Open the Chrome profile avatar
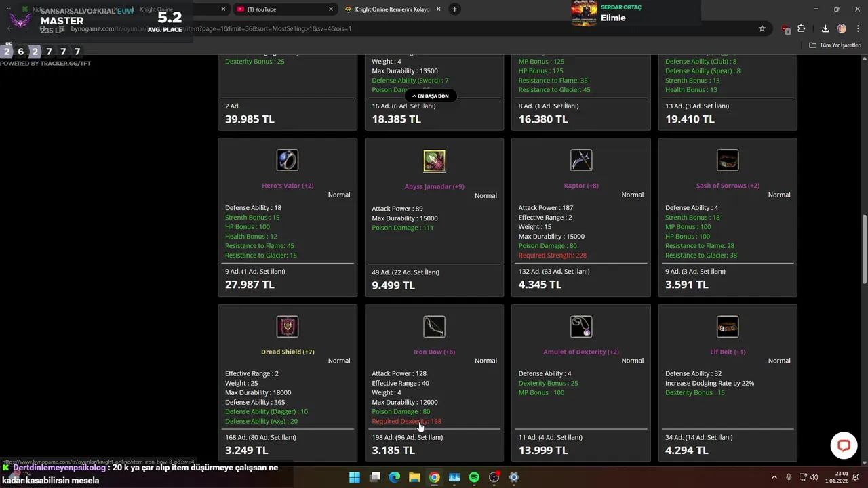This screenshot has width=868, height=488. pyautogui.click(x=842, y=28)
